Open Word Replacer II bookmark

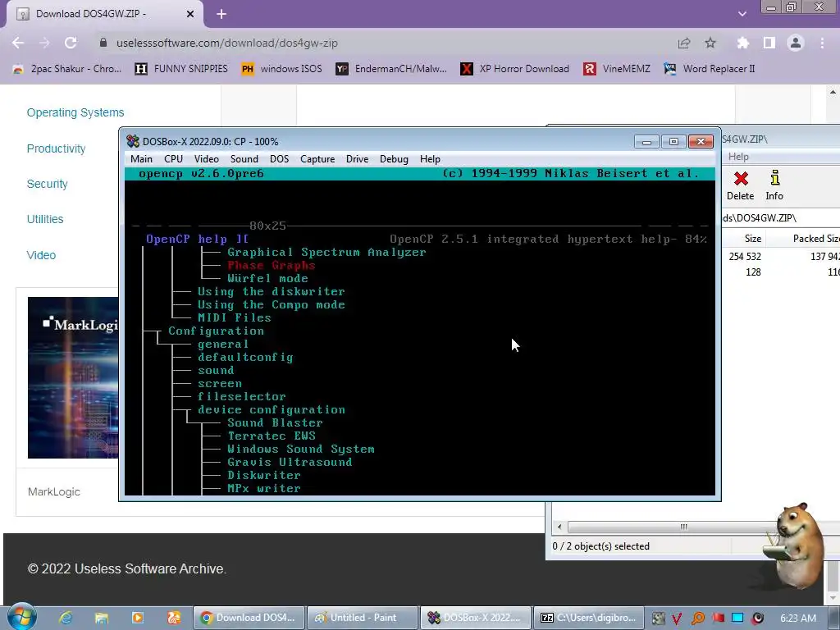click(x=710, y=69)
